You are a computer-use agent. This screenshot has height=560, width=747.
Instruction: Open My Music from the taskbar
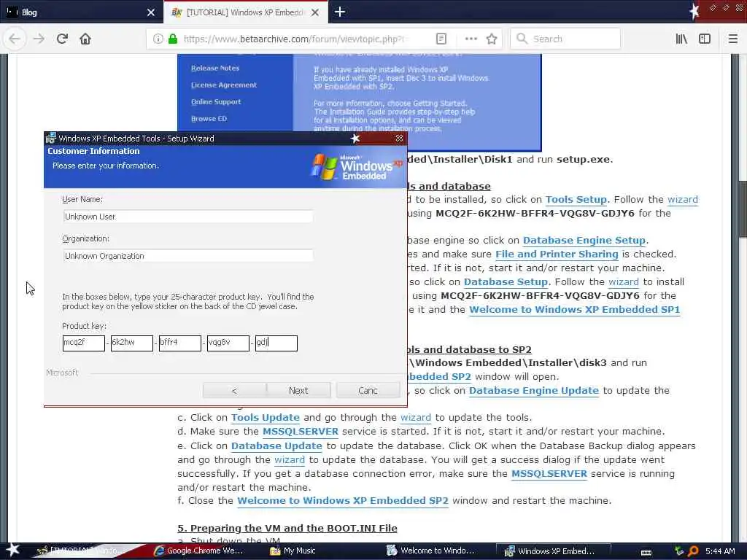pos(293,551)
